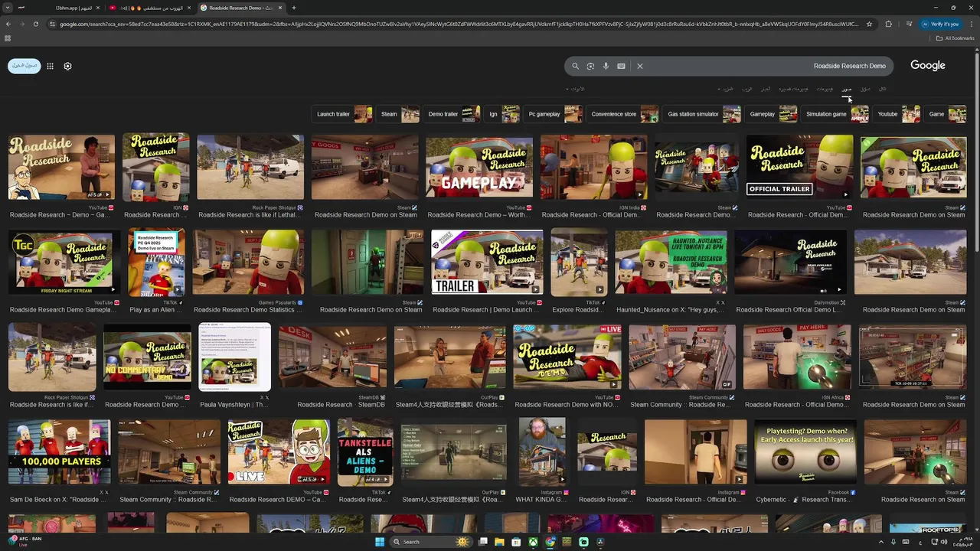Switch to the YouTube browser tab

pyautogui.click(x=149, y=8)
